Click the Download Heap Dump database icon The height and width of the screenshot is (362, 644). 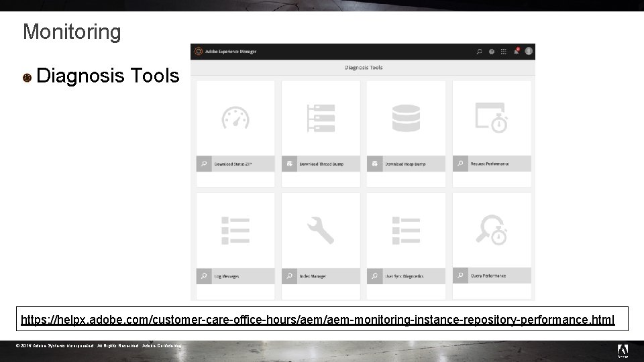click(x=407, y=118)
